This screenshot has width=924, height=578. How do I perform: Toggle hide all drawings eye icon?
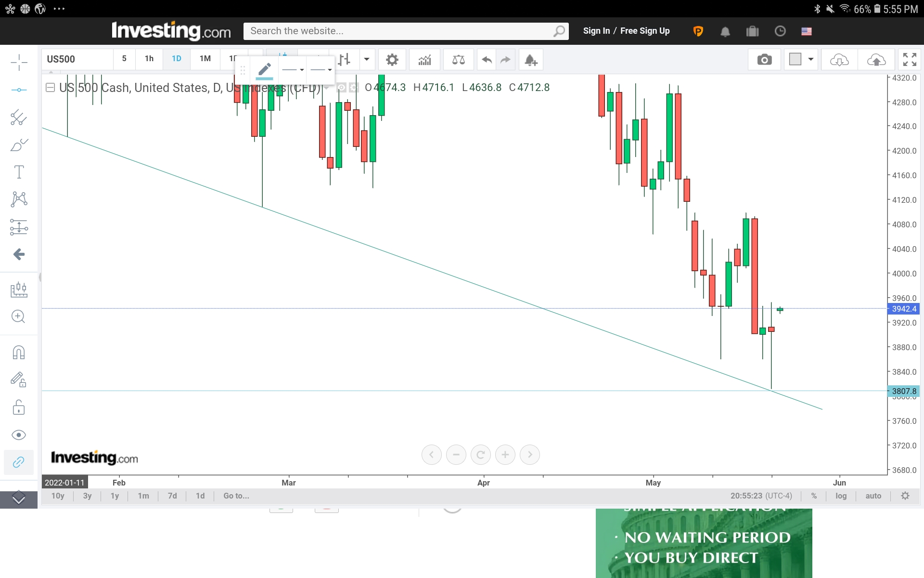19,435
